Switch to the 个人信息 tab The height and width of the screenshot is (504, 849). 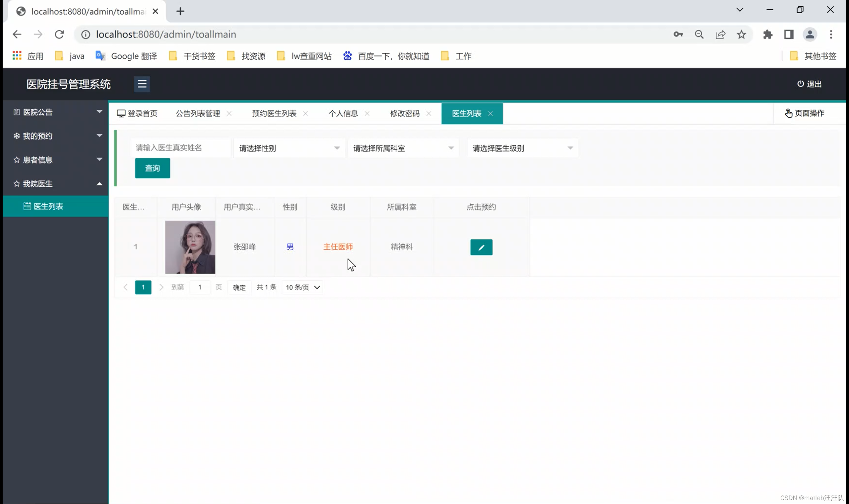(343, 113)
